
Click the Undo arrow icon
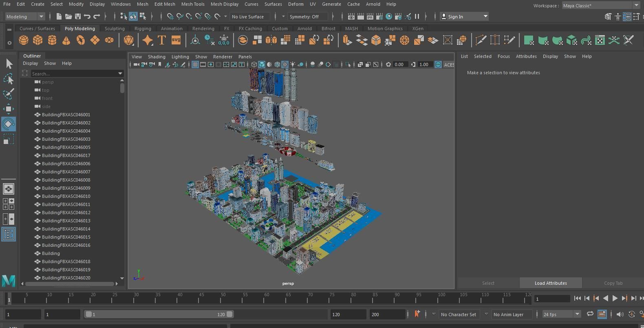(87, 16)
